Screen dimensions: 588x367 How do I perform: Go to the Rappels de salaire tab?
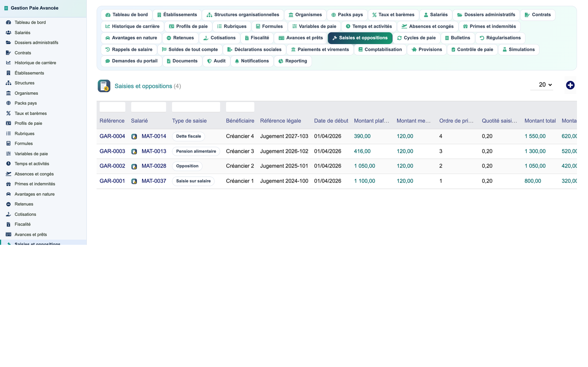(x=129, y=50)
